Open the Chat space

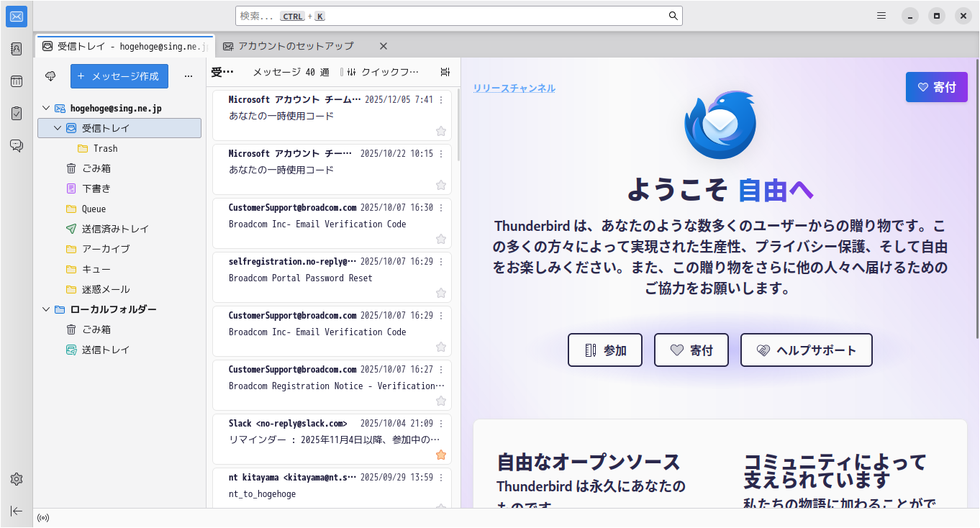(17, 145)
